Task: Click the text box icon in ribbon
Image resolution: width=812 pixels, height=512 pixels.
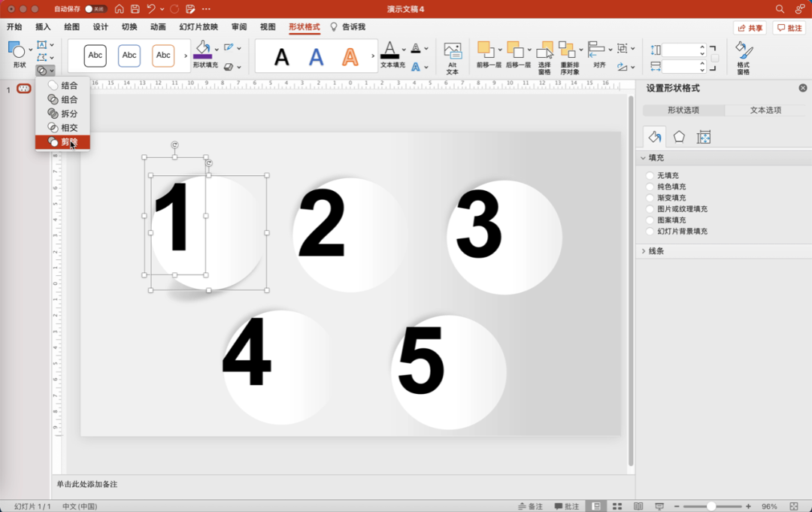Action: [42, 45]
